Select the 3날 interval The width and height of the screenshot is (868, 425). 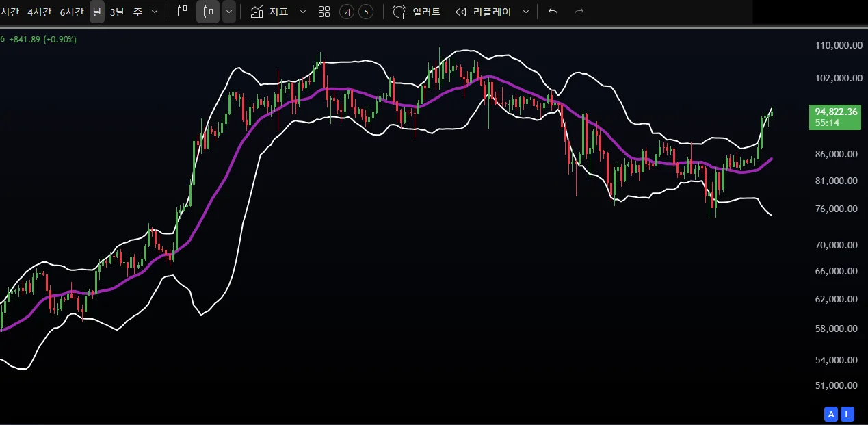[117, 12]
